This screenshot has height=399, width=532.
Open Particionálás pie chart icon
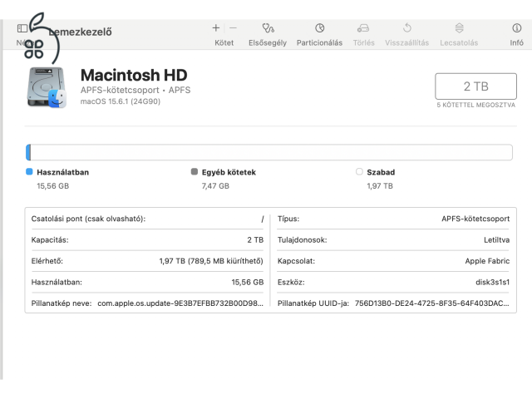pyautogui.click(x=319, y=27)
